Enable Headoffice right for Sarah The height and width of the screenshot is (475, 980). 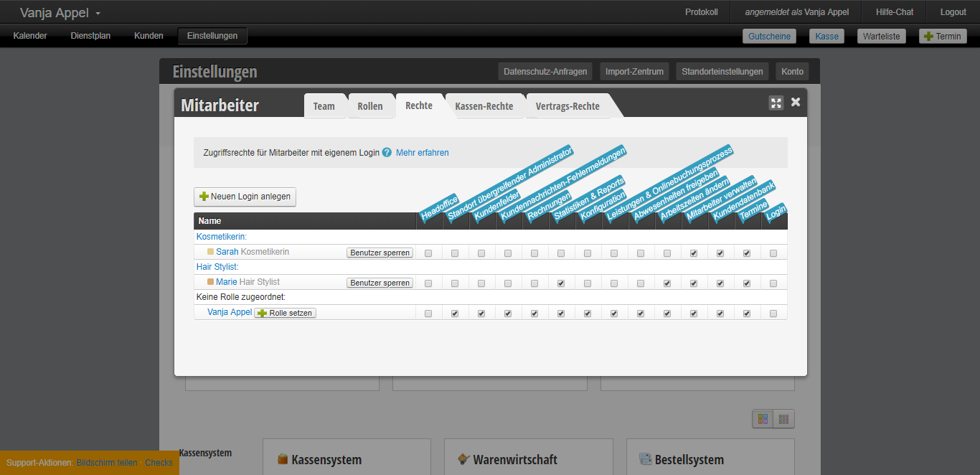pyautogui.click(x=428, y=253)
